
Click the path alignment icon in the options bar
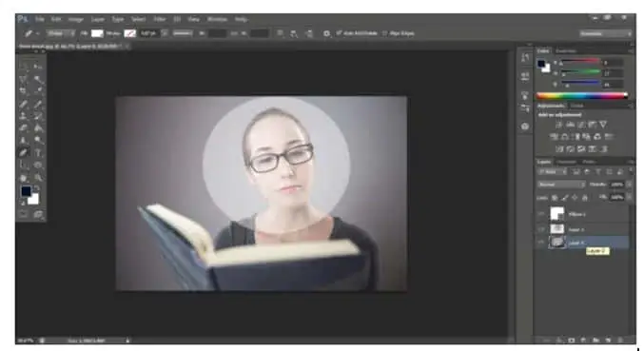tap(294, 33)
